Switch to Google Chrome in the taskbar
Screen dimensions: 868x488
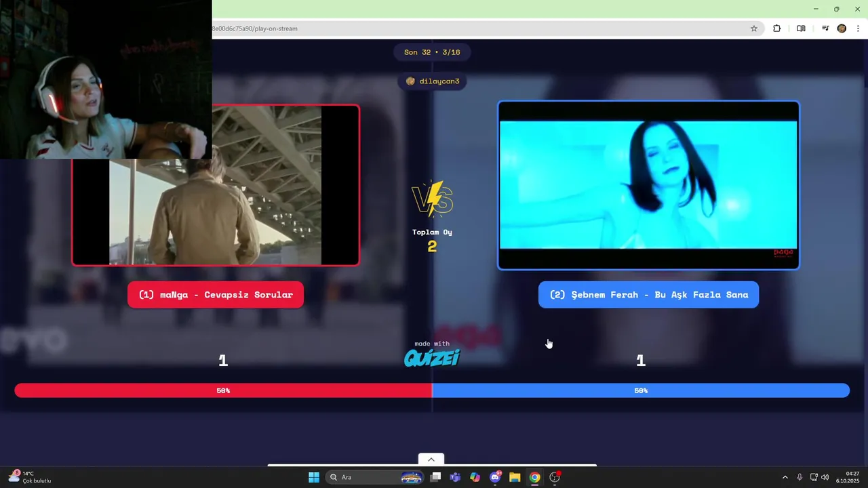point(535,477)
